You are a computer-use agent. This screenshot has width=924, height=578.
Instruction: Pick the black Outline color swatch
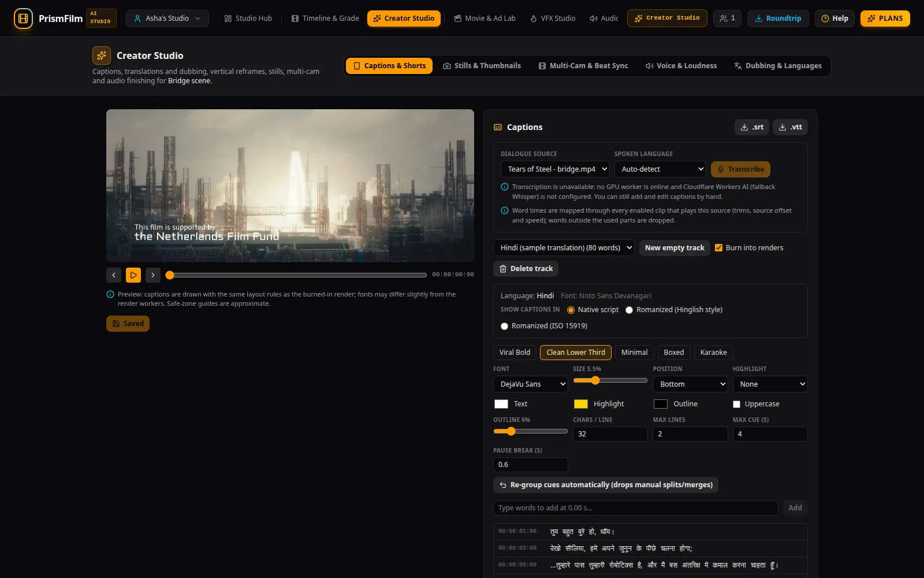(661, 404)
